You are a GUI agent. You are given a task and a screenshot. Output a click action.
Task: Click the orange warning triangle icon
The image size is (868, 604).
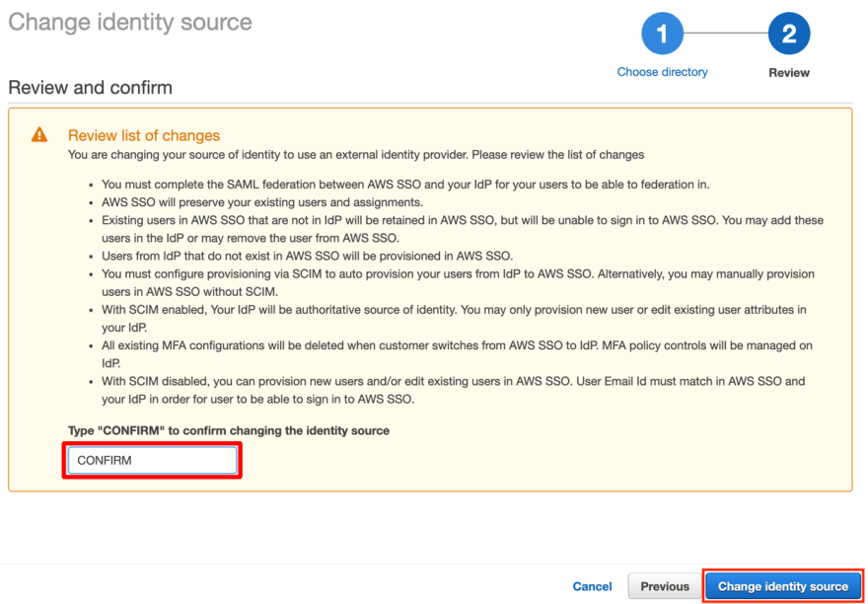coord(39,134)
